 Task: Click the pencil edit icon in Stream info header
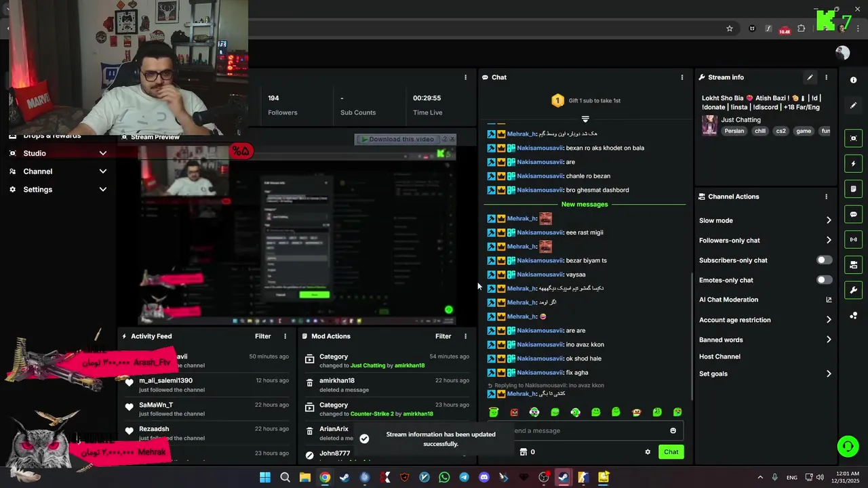[810, 77]
